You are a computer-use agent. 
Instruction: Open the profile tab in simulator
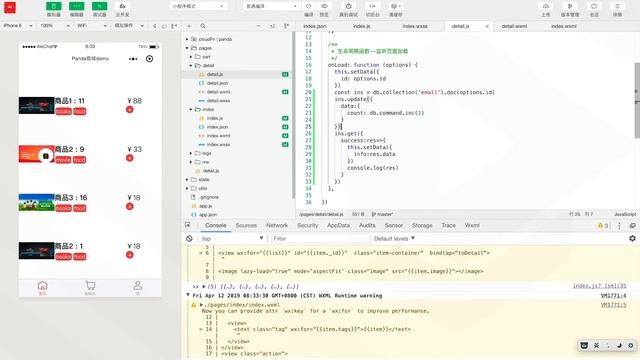pyautogui.click(x=138, y=288)
